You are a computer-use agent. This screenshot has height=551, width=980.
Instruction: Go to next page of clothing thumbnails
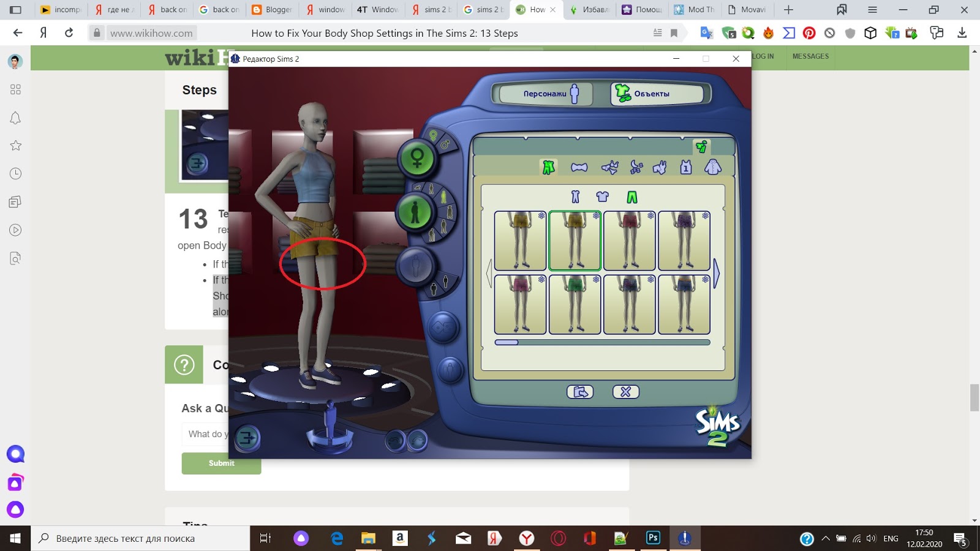point(717,272)
